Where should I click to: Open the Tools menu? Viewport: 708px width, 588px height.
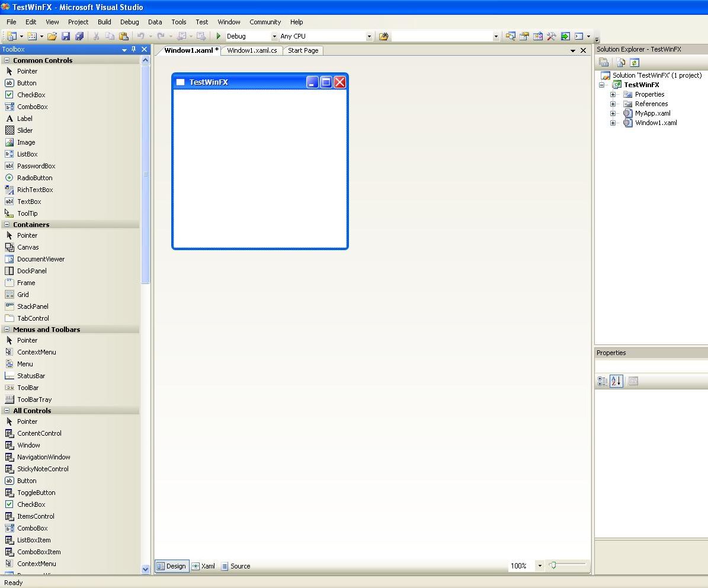coord(179,22)
